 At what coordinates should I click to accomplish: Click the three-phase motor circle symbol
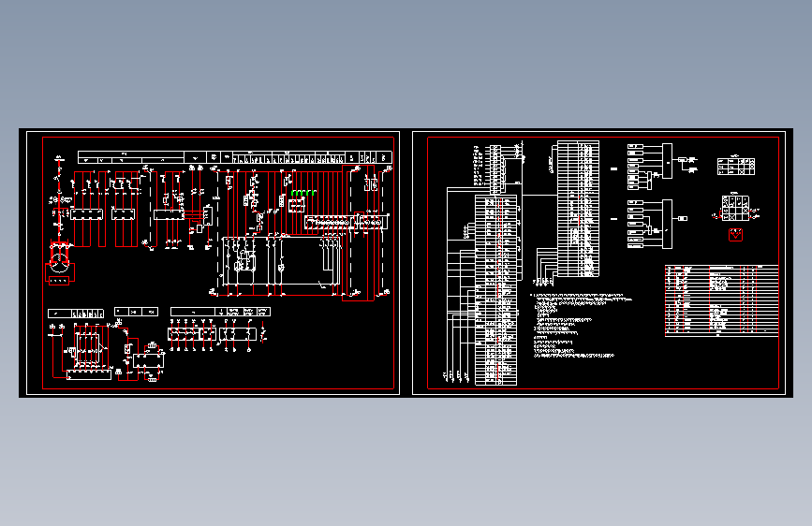60,263
